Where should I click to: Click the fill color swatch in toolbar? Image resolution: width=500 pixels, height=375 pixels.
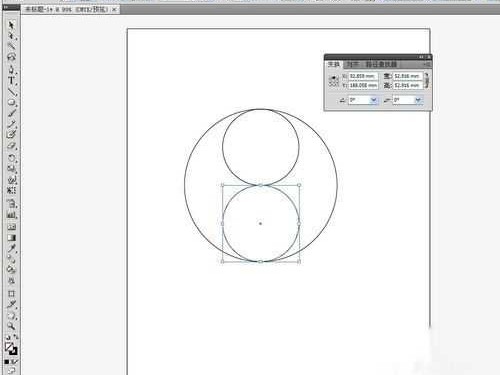[x=9, y=346]
